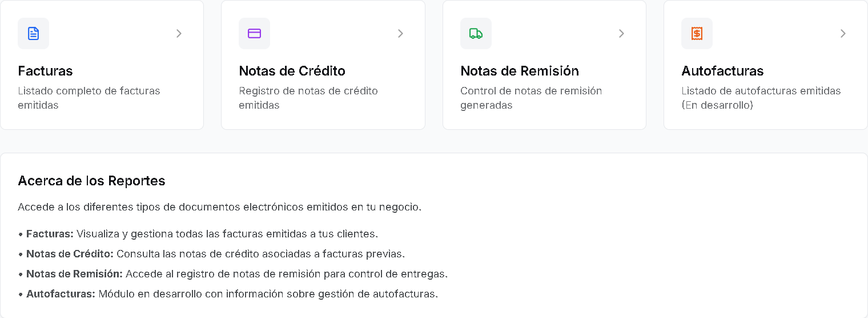Click "Registro de notas de crédito emitidas" text
This screenshot has height=318, width=868.
point(308,98)
